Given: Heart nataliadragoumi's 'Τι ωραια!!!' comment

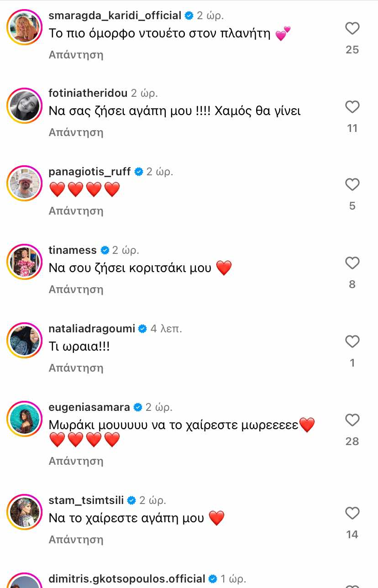Looking at the screenshot, I should (x=352, y=342).
